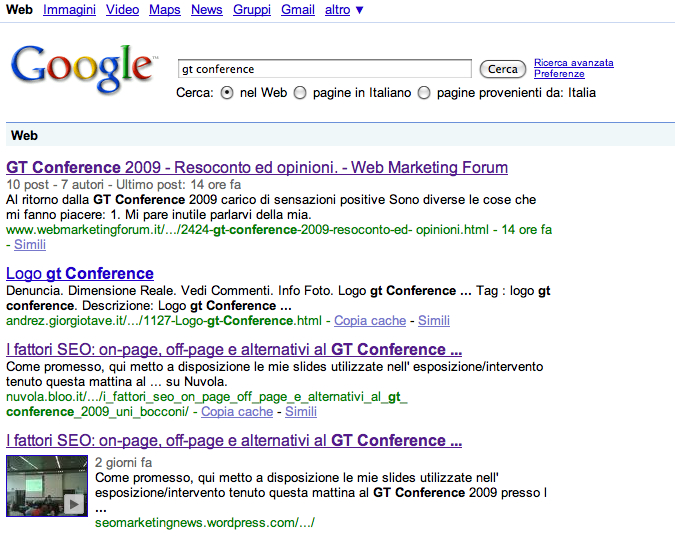Select the Web item in top navigation
Screen dimensions: 675x541
tap(19, 9)
